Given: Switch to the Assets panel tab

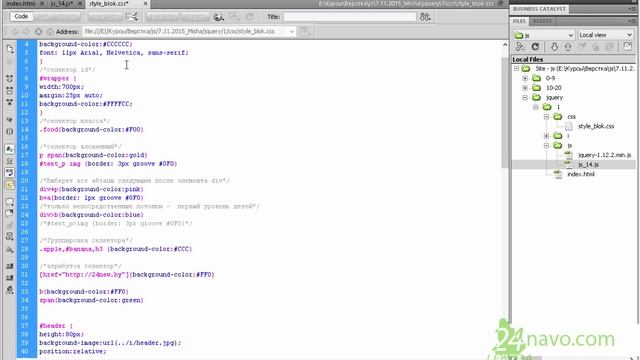Looking at the screenshot, I should [x=542, y=21].
